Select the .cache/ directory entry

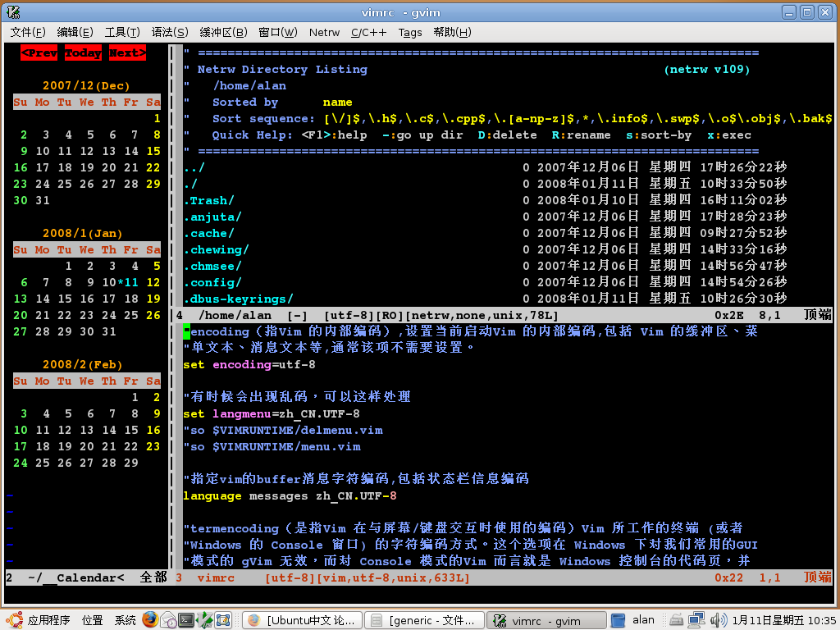pos(209,233)
